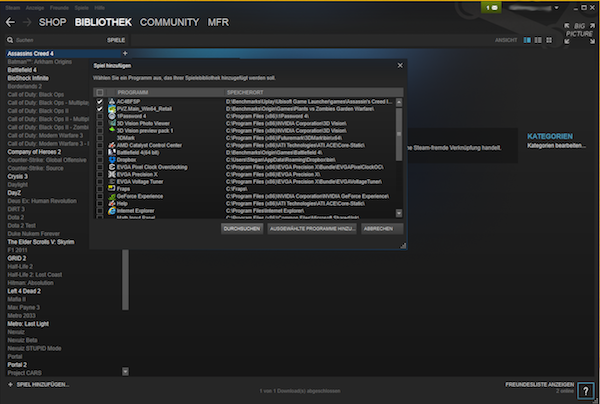Click AUSGEWÄHLTE PROGRAMME HINZUFÜGEN button
The width and height of the screenshot is (600, 404).
[x=312, y=229]
